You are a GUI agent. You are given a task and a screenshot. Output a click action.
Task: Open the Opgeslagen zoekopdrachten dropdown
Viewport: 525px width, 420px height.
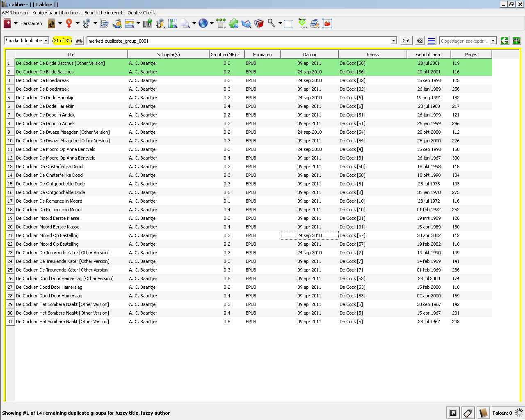coord(493,41)
